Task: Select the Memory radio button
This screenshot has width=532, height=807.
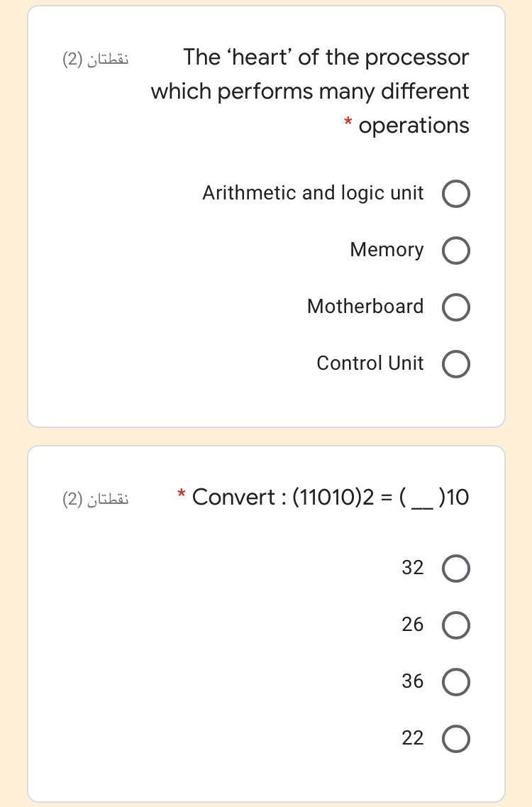Action: 455,250
